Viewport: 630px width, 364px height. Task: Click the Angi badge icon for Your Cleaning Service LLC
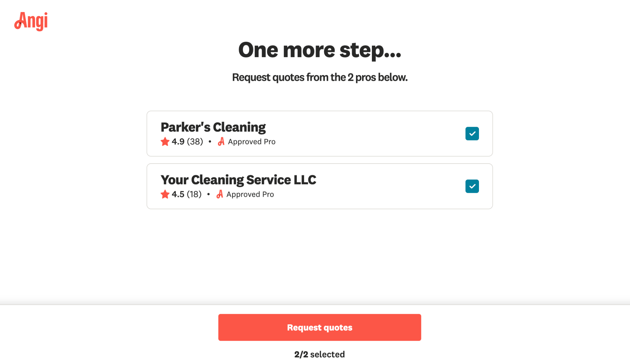[x=220, y=194]
